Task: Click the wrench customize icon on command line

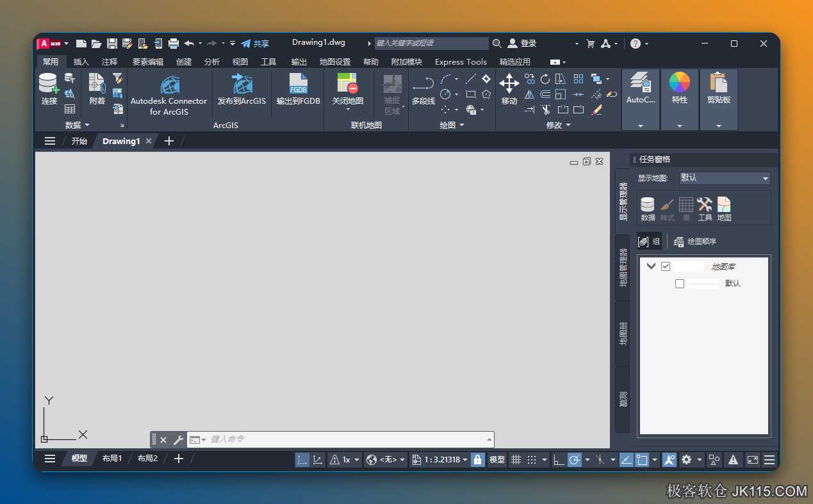Action: click(178, 440)
